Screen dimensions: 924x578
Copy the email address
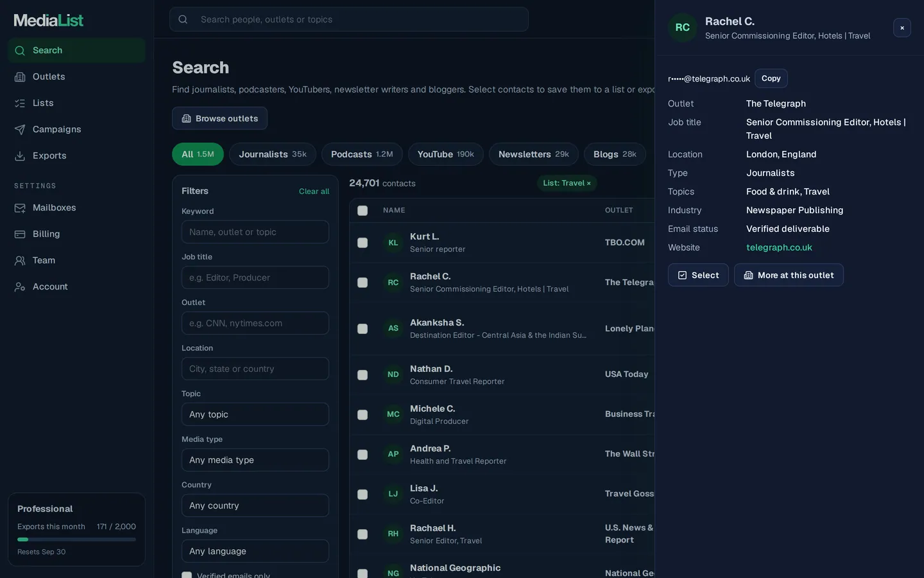coord(771,78)
